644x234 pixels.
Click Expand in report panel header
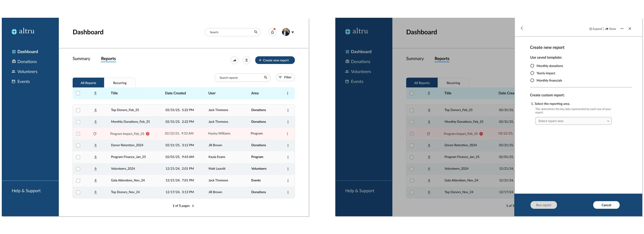595,29
